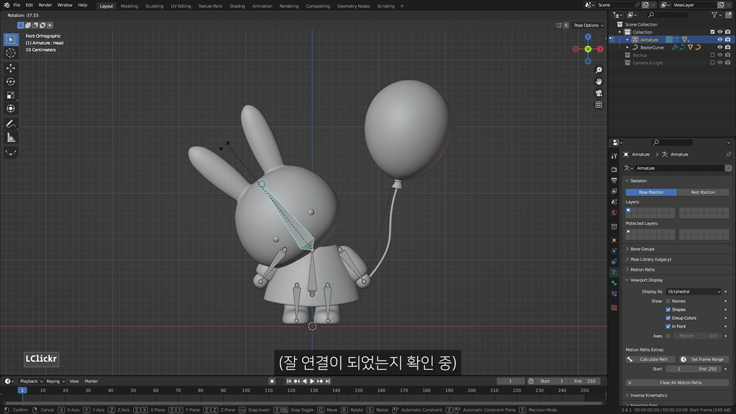This screenshot has width=736, height=414.
Task: Click the pan hand viewport icon
Action: [x=598, y=82]
